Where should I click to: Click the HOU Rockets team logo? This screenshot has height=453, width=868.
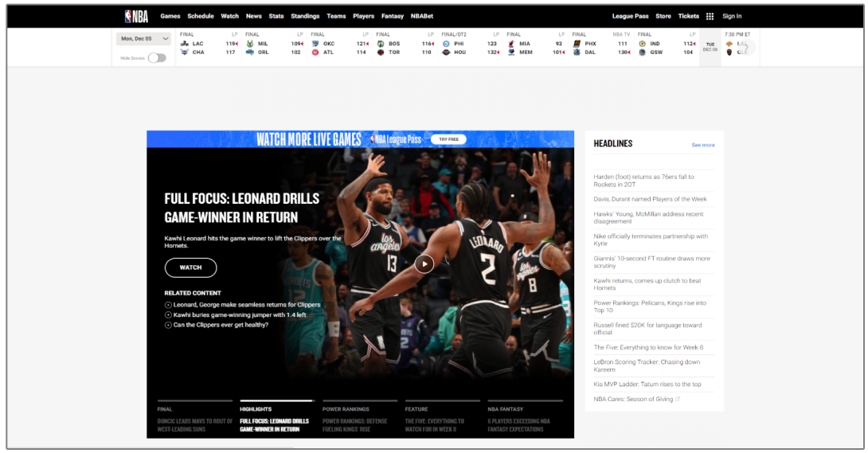pyautogui.click(x=446, y=52)
